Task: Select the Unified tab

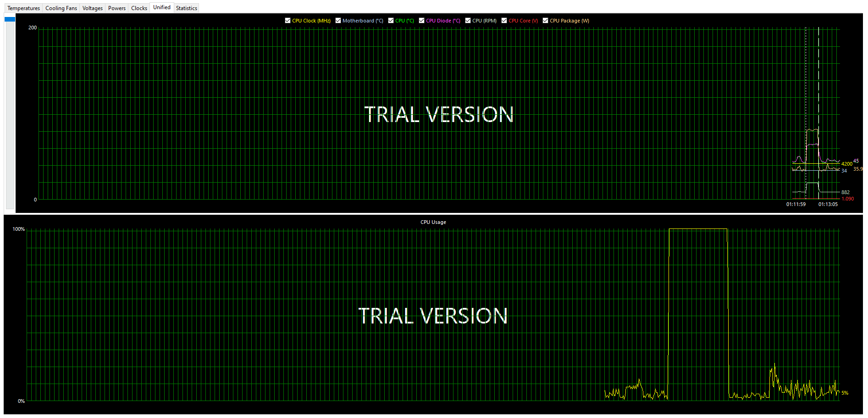Action: click(x=162, y=7)
